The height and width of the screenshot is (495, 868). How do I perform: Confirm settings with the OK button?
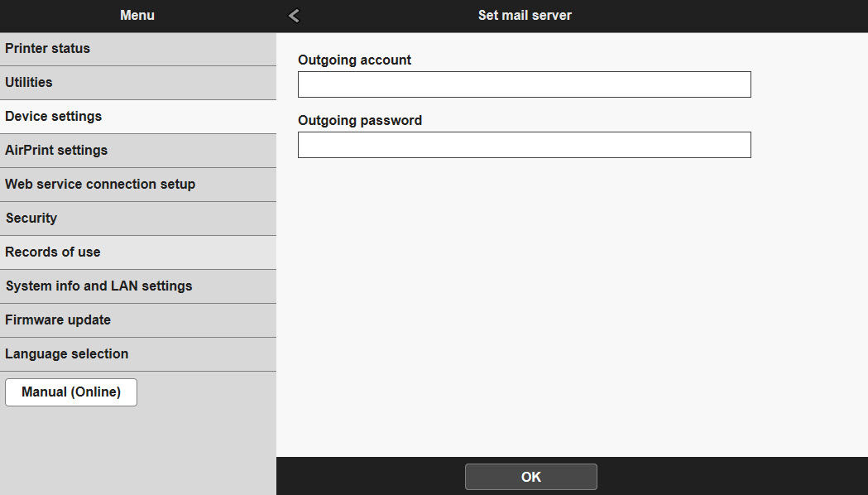click(530, 476)
